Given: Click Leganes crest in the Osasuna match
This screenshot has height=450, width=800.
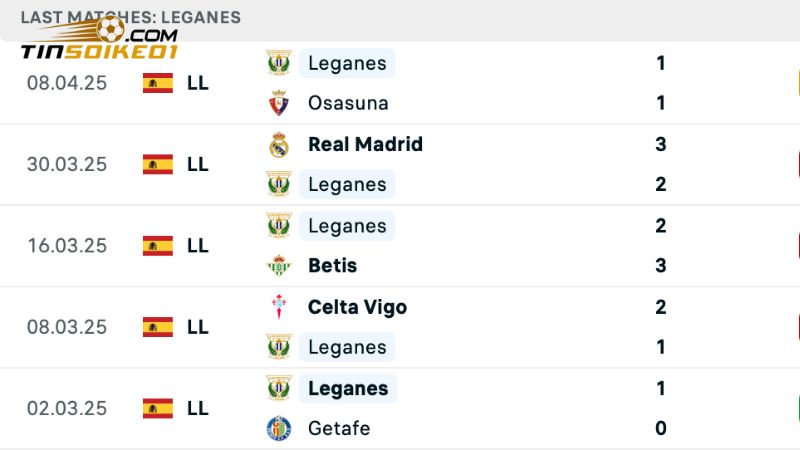Looking at the screenshot, I should [279, 63].
